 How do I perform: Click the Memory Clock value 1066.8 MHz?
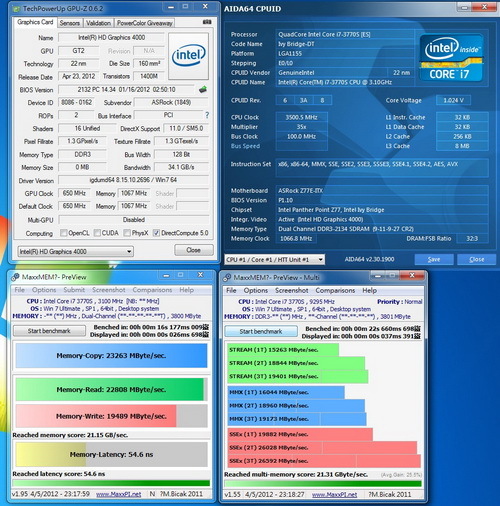click(x=296, y=239)
